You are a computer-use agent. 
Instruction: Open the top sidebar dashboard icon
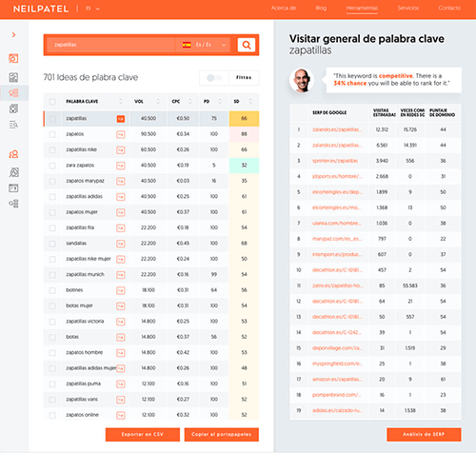(x=13, y=58)
